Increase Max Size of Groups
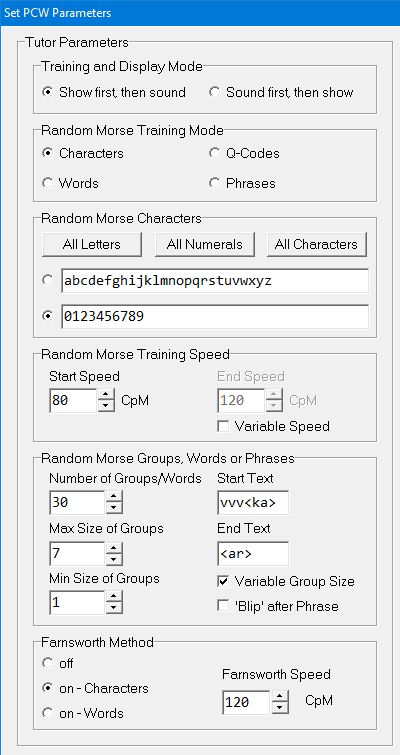This screenshot has height=755, width=400. [114, 547]
